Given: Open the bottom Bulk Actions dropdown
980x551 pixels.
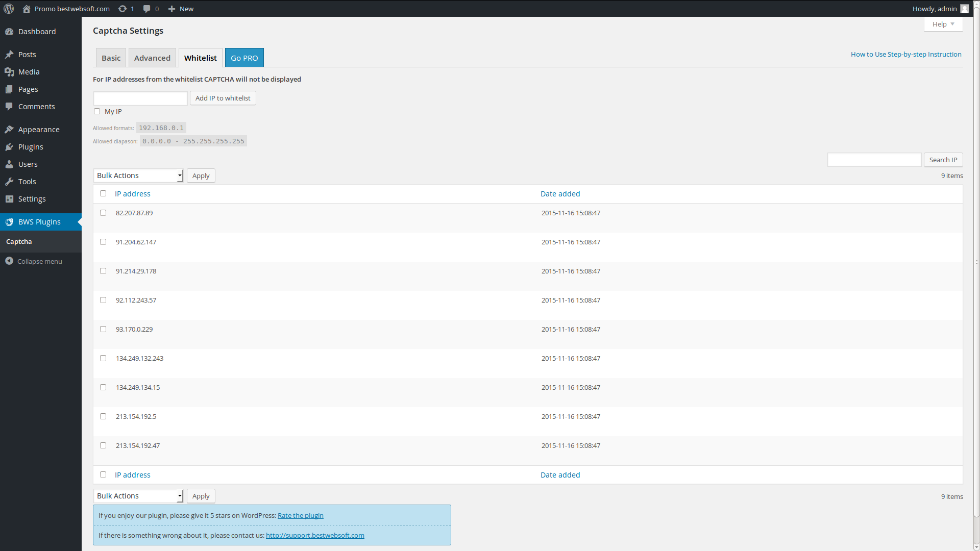Looking at the screenshot, I should pyautogui.click(x=138, y=496).
